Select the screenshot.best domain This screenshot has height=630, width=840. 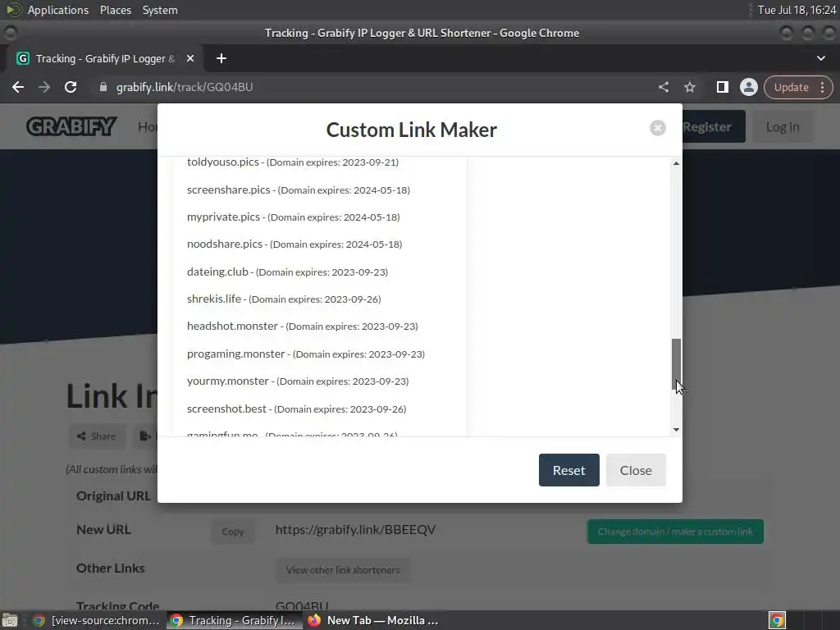coord(296,409)
